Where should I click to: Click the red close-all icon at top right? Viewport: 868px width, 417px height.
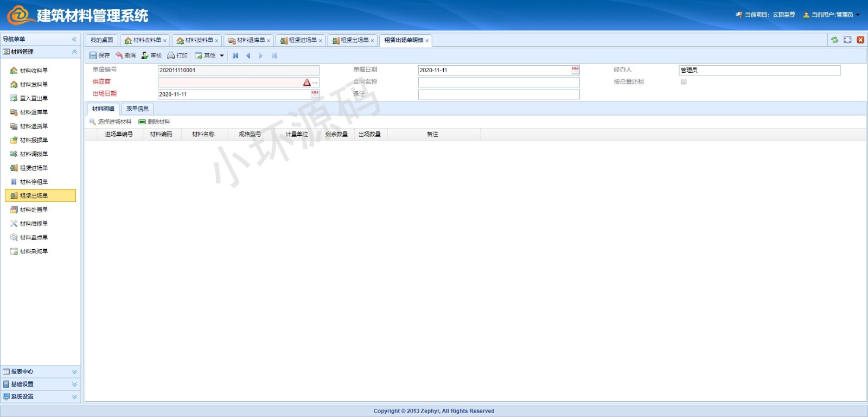(x=860, y=40)
